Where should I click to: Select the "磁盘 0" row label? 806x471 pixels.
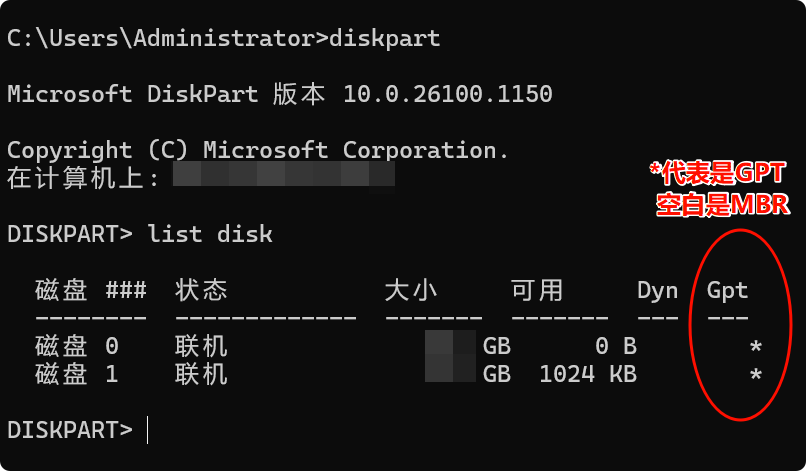click(x=77, y=347)
